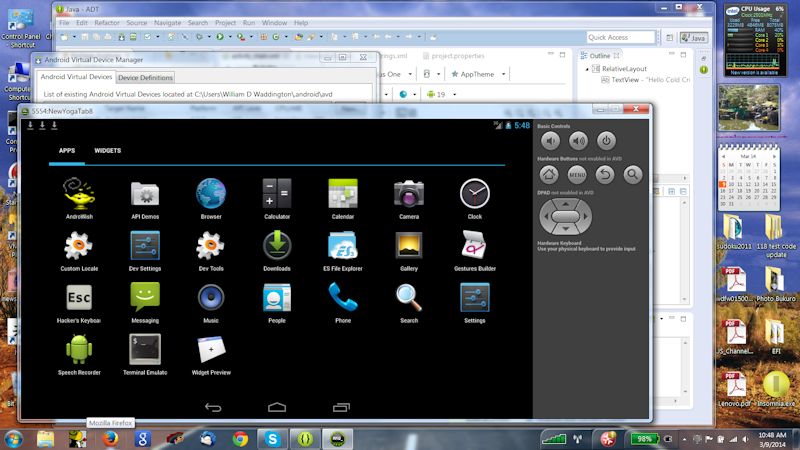Image resolution: width=800 pixels, height=450 pixels.
Task: Select the APPS tab
Action: [67, 151]
